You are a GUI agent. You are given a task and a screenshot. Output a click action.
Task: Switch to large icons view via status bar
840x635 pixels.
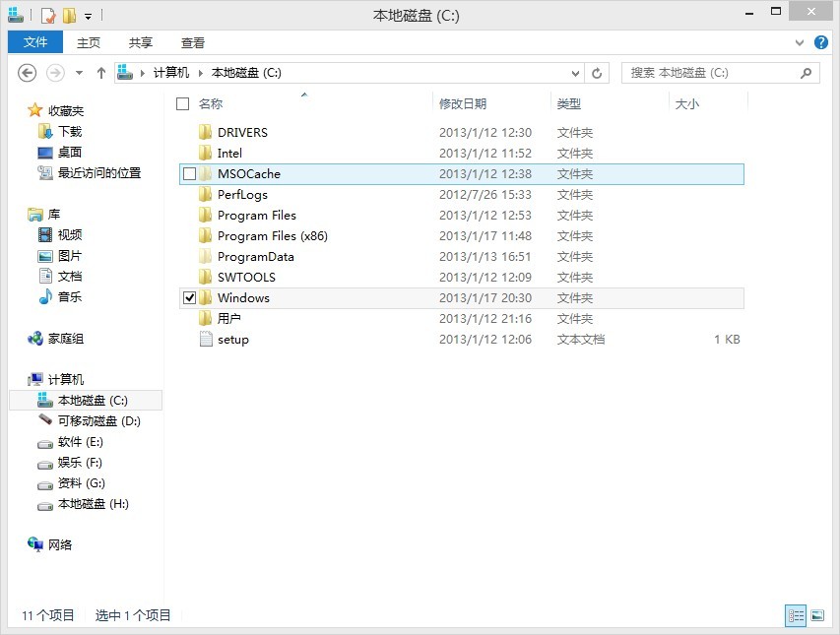click(817, 615)
